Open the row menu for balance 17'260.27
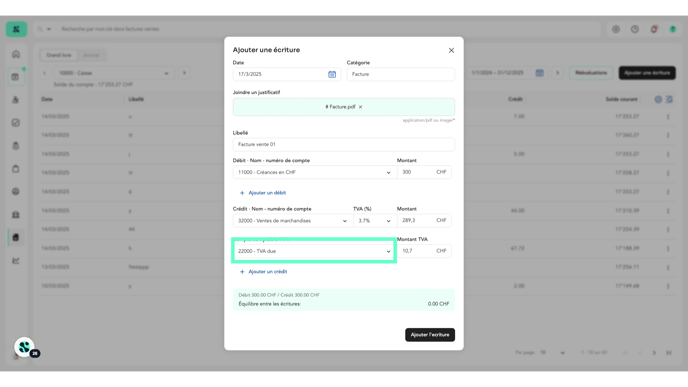Image resolution: width=688 pixels, height=387 pixels. 668,136
